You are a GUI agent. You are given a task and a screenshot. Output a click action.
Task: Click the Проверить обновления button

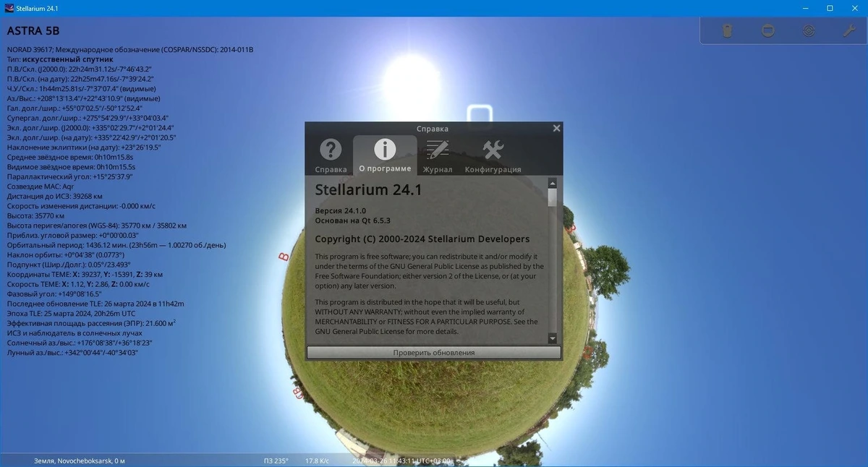click(434, 353)
